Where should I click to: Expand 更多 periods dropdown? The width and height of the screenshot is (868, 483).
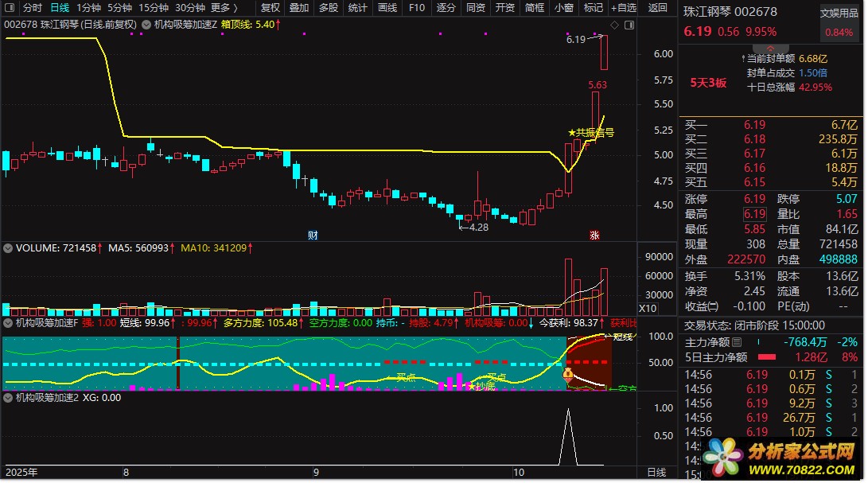(x=224, y=8)
